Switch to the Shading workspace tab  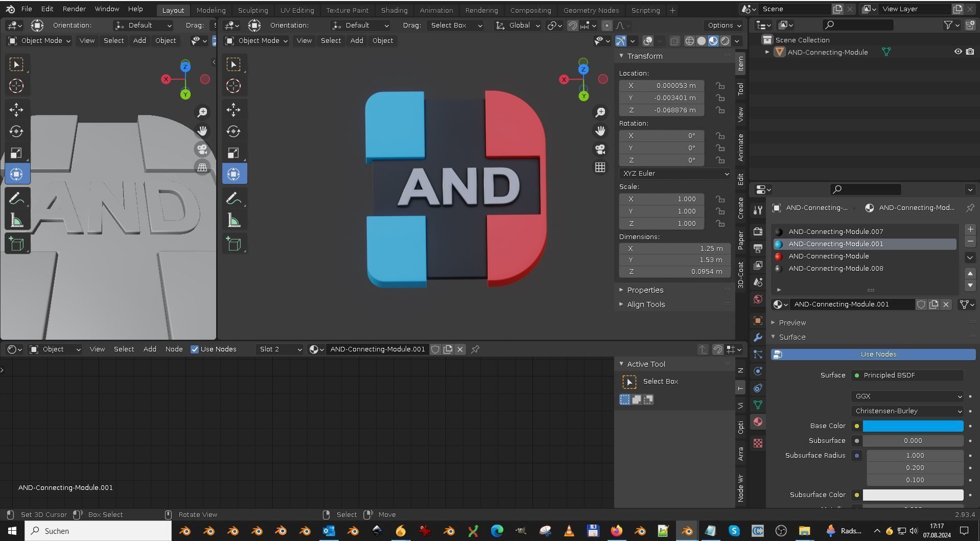pos(394,10)
